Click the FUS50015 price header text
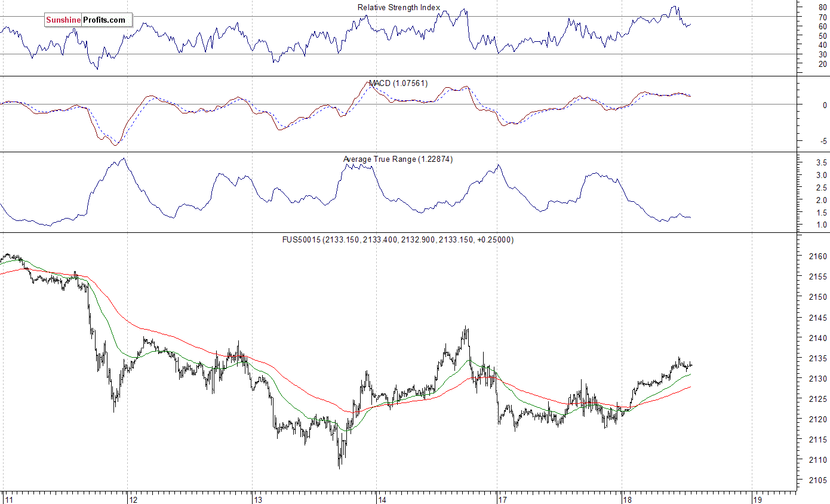Viewport: 830px width, 504px height. coord(398,239)
